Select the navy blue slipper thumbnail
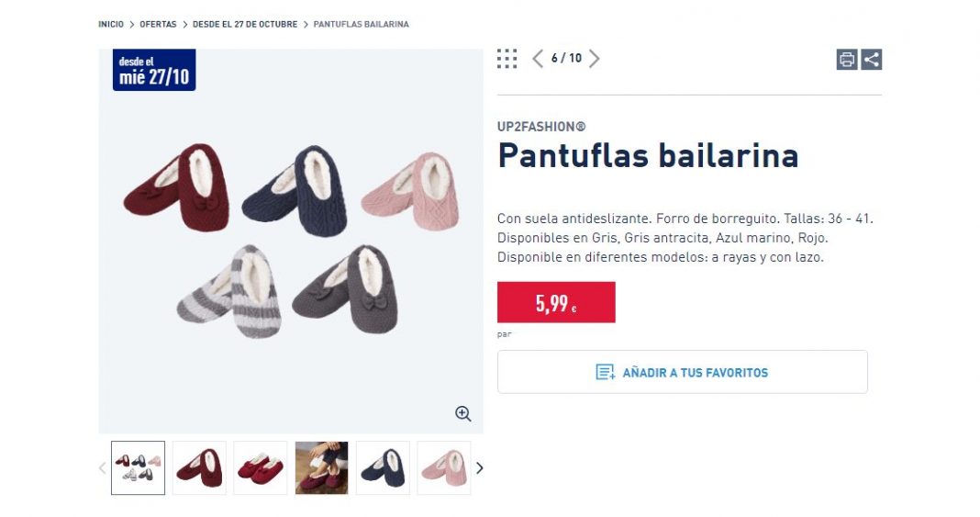Viewport: 980px width, 517px height. tap(383, 468)
